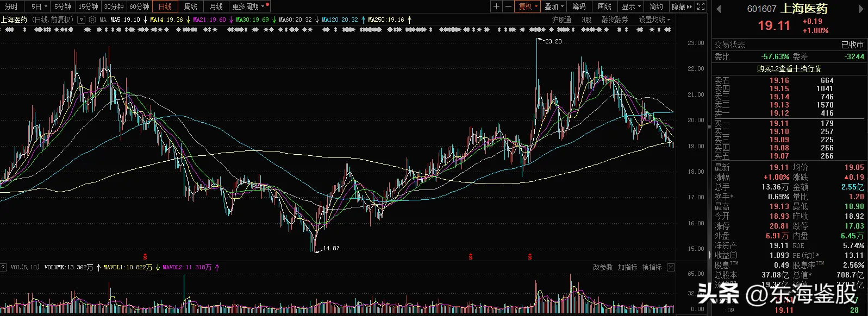868x316 pixels.
Task: Select the 日线 daily tab
Action: click(x=165, y=7)
